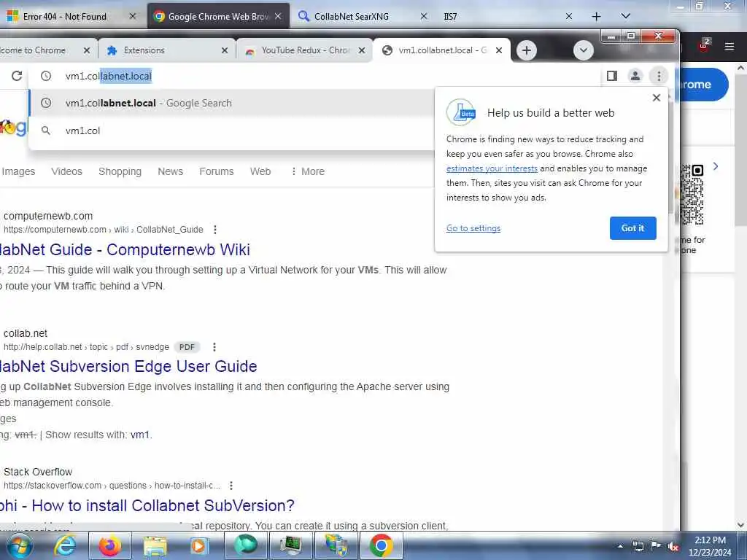Click the Got it button
The image size is (747, 560).
tap(632, 228)
